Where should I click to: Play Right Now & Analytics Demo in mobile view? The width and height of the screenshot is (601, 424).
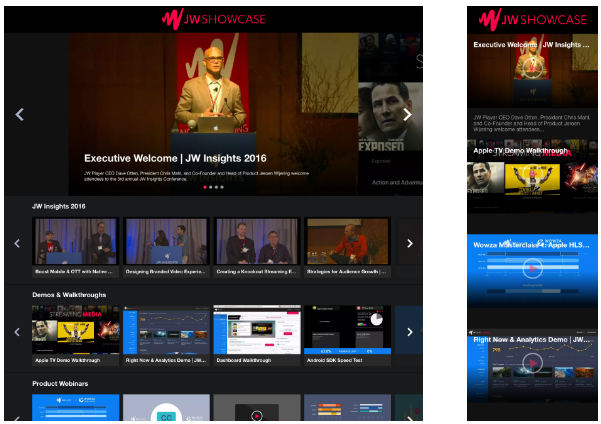[533, 362]
